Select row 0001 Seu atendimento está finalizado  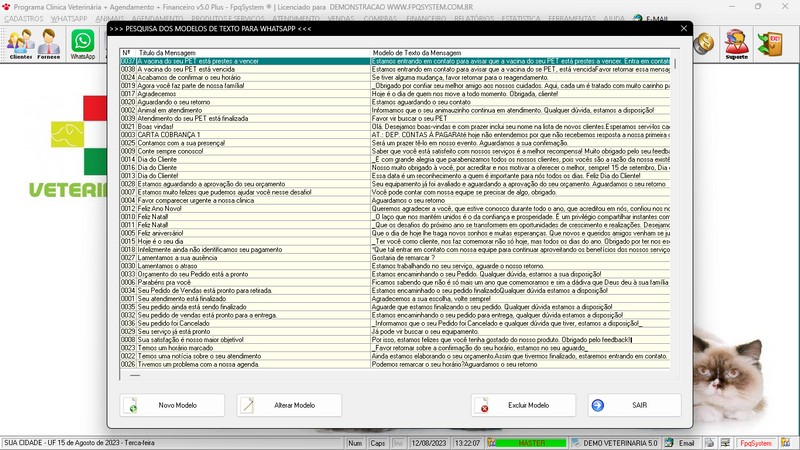click(395, 298)
